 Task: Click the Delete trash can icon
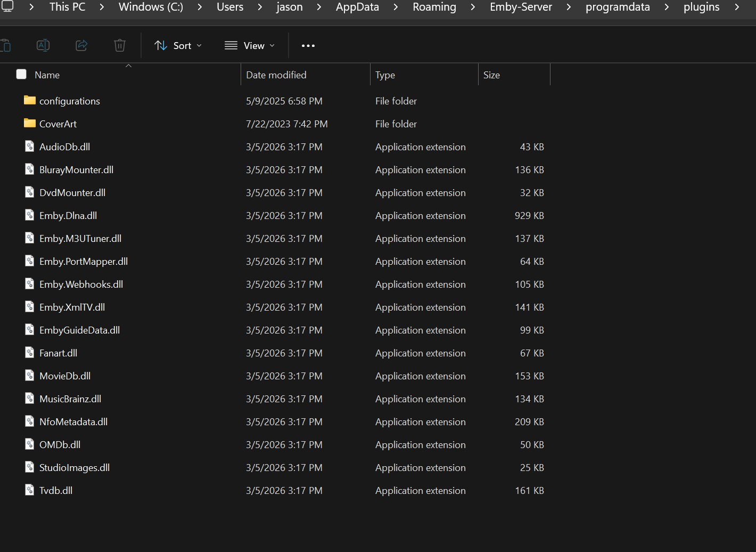120,45
